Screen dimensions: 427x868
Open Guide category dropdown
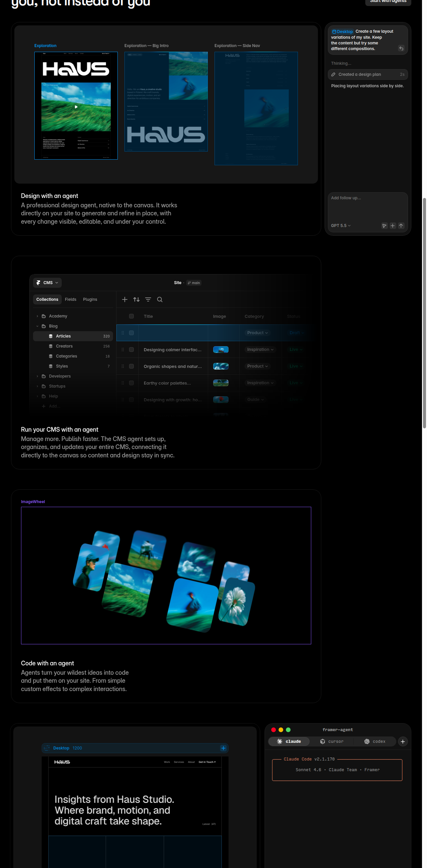(x=255, y=400)
